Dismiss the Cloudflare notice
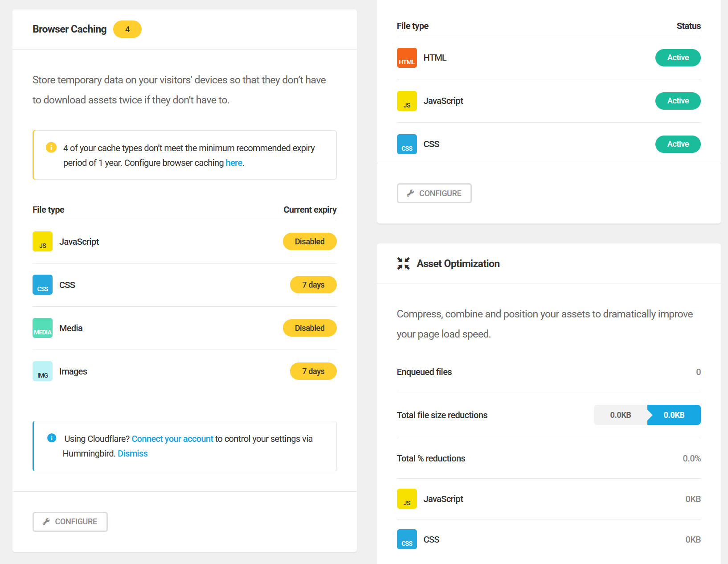Screen dimensions: 728x564 click(132, 453)
